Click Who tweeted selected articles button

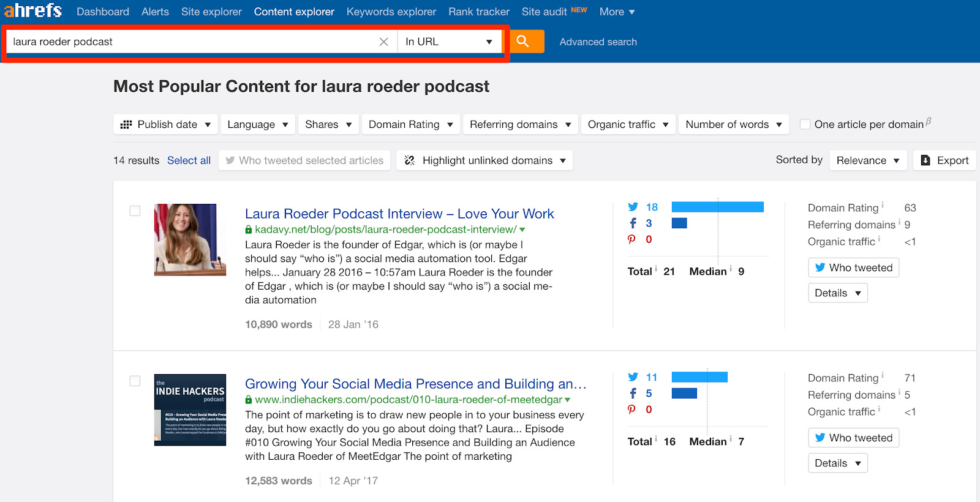[304, 160]
